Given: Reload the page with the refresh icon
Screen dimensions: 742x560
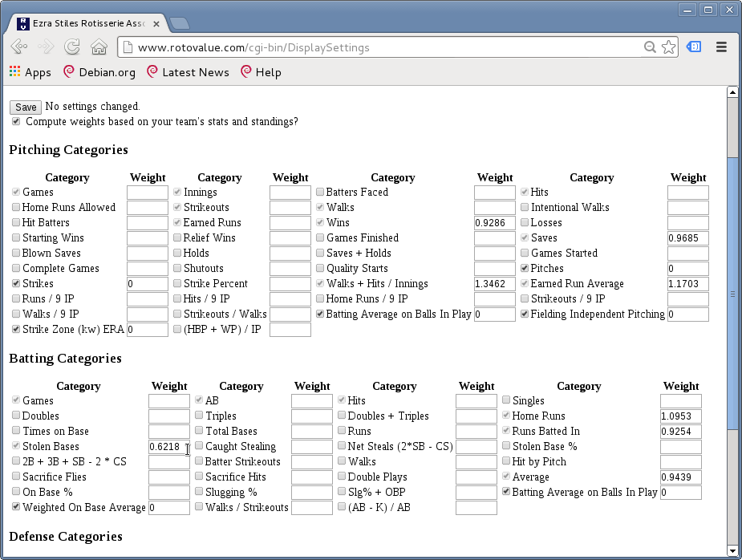Looking at the screenshot, I should click(72, 47).
